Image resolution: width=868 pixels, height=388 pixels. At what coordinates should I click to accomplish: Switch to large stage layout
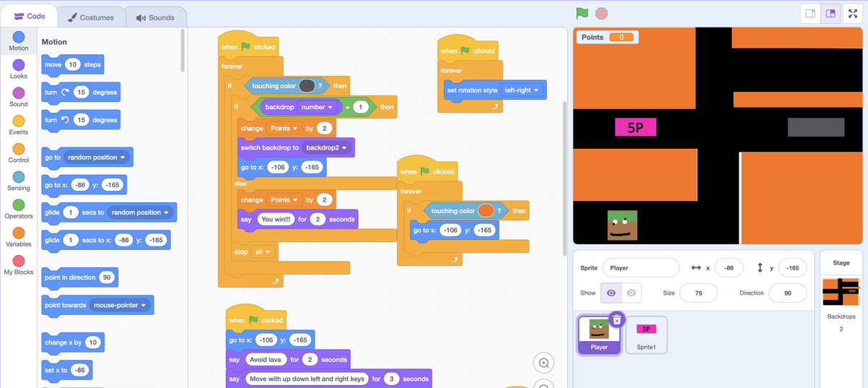830,13
